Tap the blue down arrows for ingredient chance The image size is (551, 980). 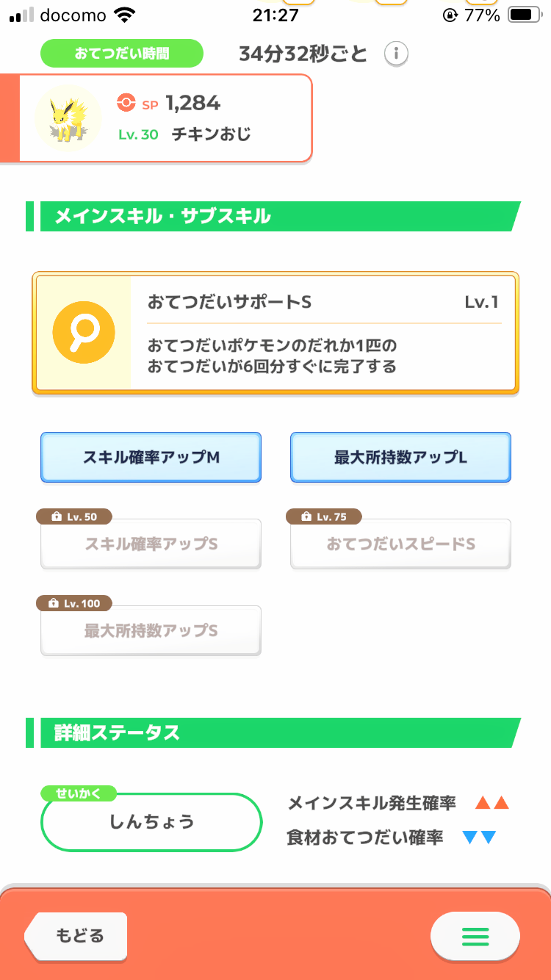point(479,837)
